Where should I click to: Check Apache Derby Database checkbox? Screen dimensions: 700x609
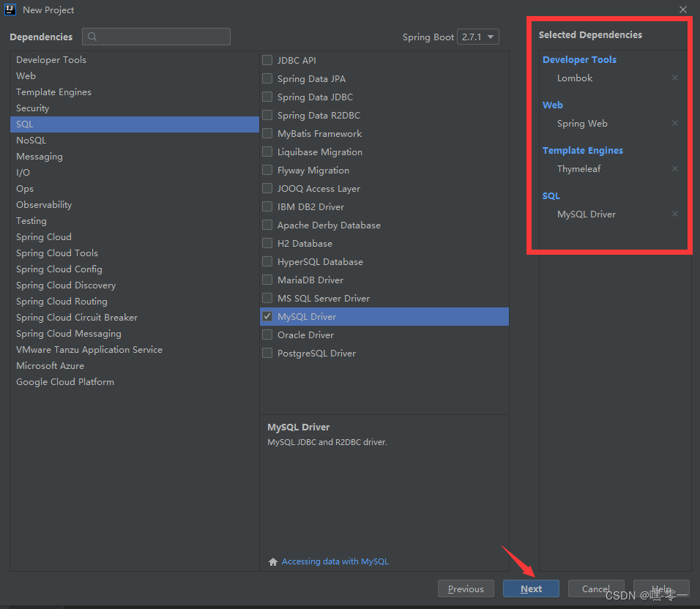coord(267,225)
